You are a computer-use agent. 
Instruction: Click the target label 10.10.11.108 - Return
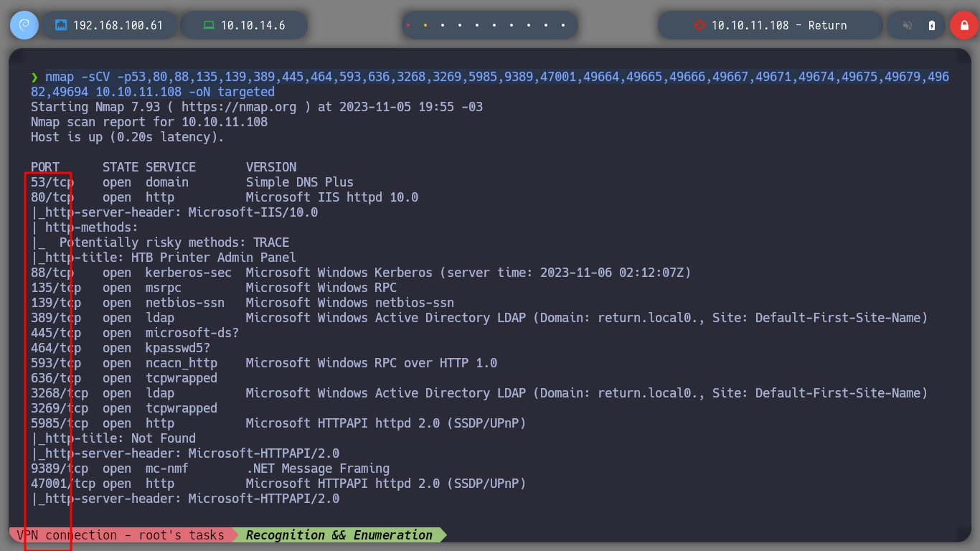coord(779,25)
